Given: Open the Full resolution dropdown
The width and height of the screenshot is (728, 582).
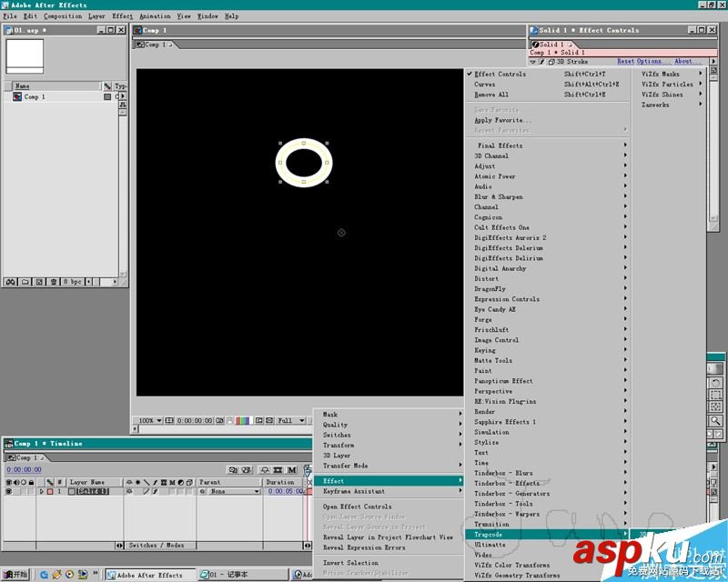Looking at the screenshot, I should tap(290, 420).
